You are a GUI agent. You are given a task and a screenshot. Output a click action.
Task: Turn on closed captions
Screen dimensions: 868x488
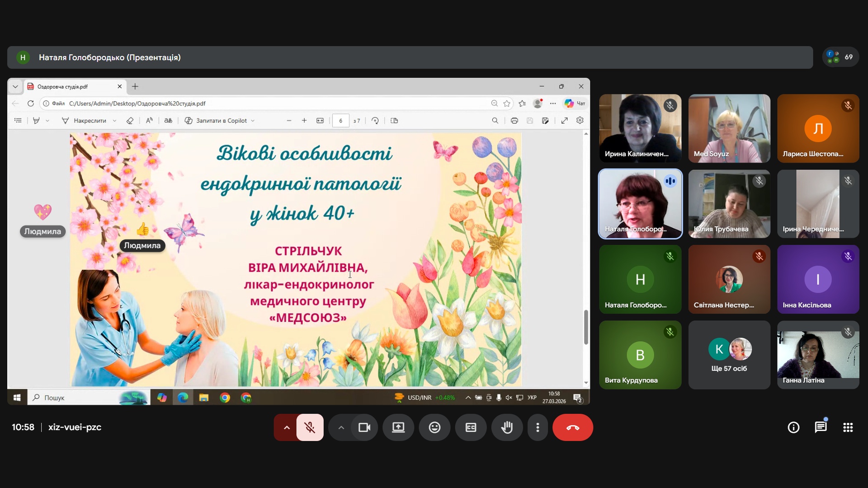(x=471, y=427)
